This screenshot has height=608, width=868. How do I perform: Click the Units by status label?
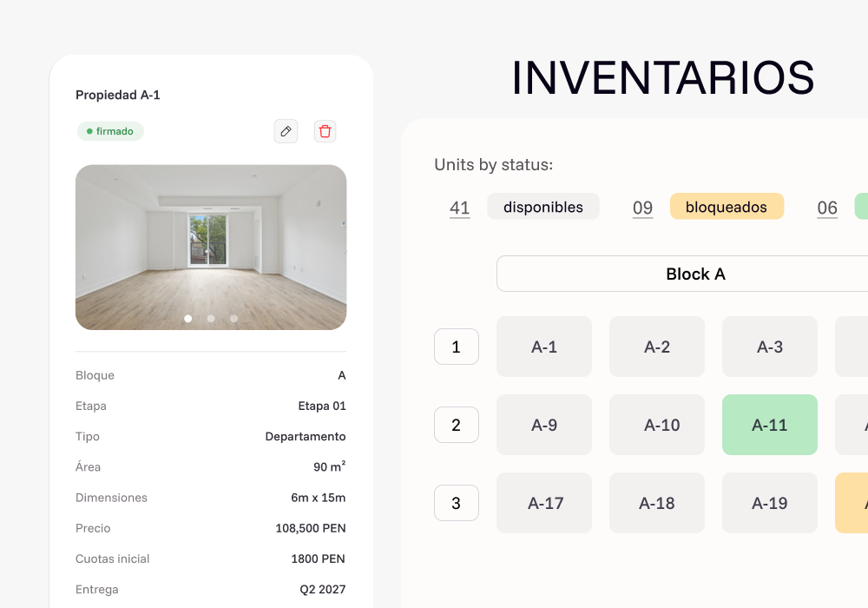(x=494, y=164)
